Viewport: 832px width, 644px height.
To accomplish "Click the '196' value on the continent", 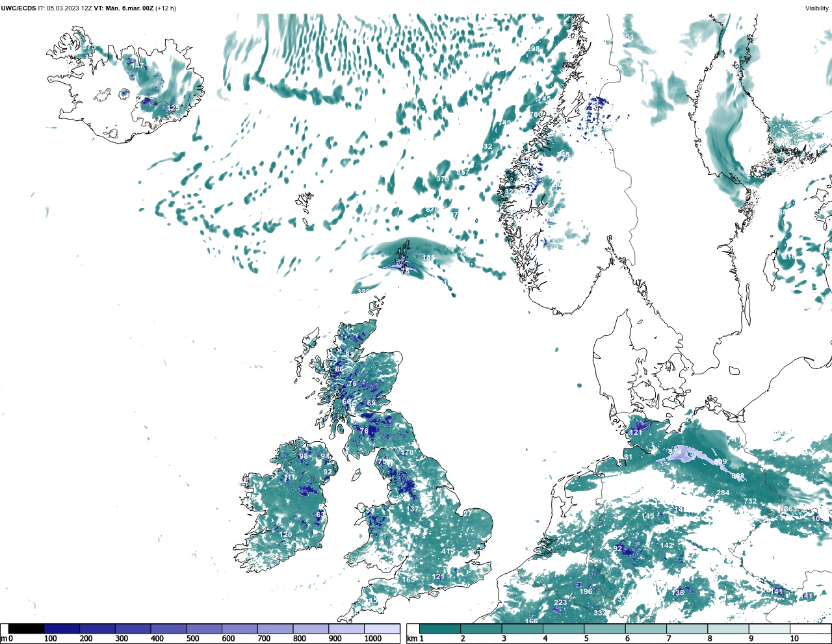I will click(586, 591).
